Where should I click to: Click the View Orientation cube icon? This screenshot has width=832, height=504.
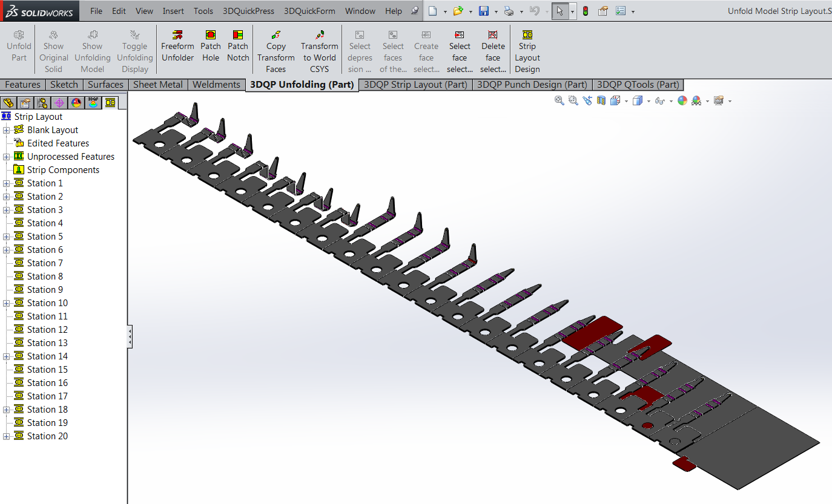(615, 100)
